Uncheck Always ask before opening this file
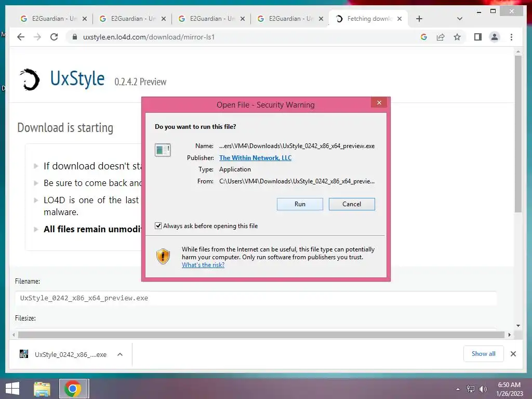Screen dimensions: 532x399 pyautogui.click(x=158, y=225)
